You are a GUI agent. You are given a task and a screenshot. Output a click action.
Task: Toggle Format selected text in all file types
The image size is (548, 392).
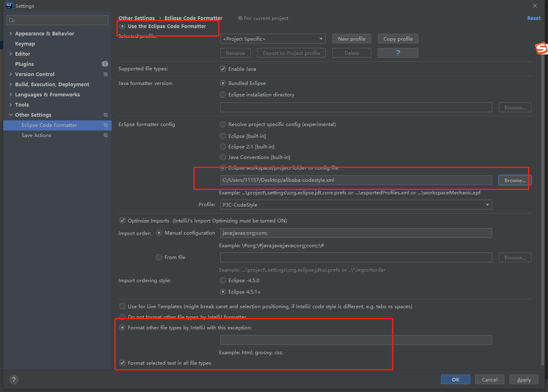pos(123,363)
